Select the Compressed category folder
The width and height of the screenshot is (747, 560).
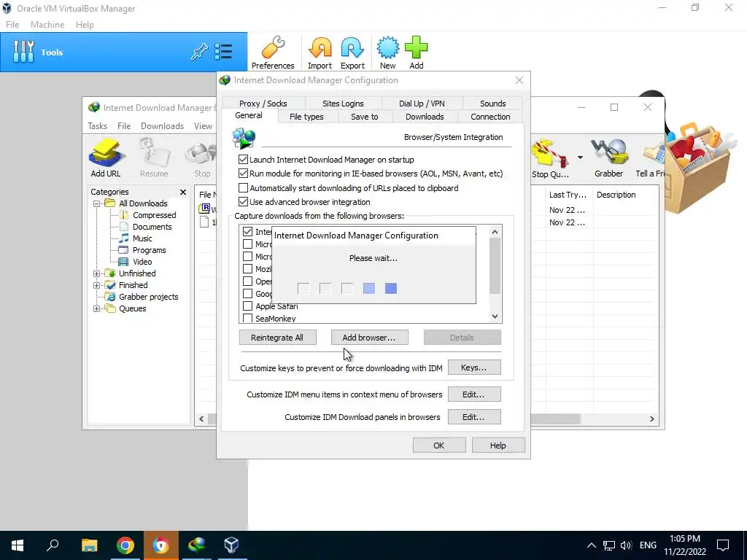[154, 215]
